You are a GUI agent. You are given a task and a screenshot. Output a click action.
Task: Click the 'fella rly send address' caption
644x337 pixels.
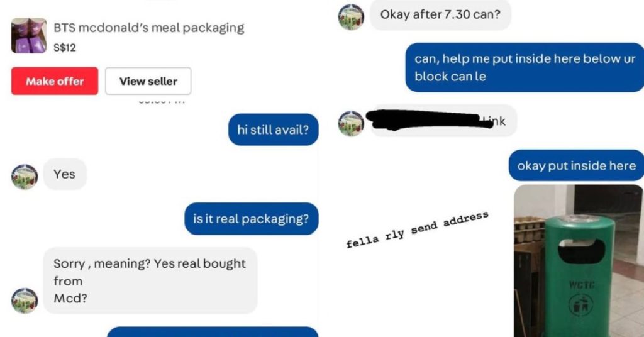click(x=418, y=229)
